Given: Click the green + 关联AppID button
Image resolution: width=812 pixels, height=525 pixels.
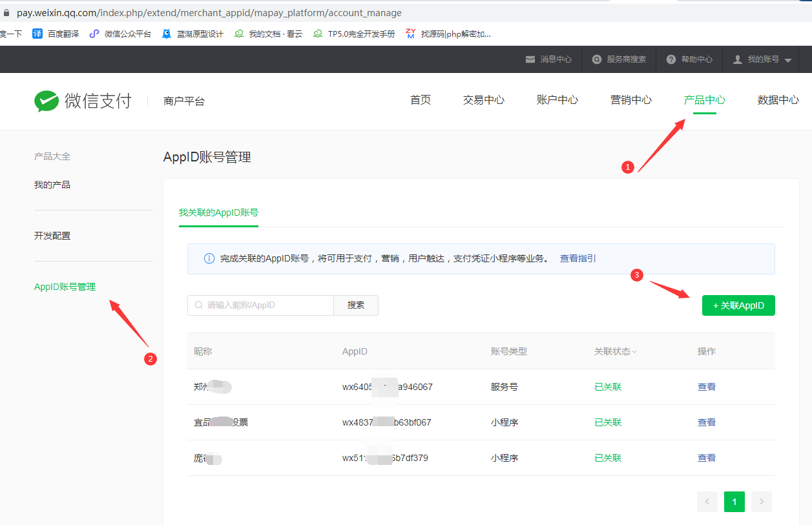Looking at the screenshot, I should (738, 305).
